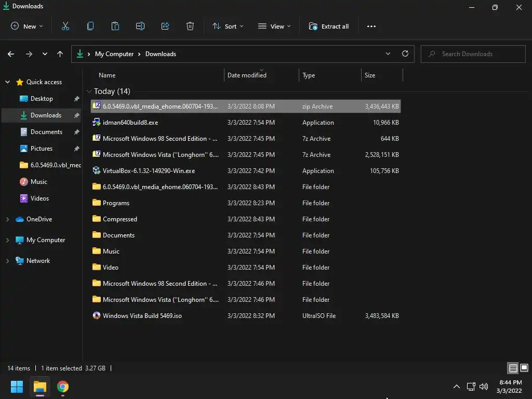
Task: Click the Delete trash can icon
Action: click(190, 26)
